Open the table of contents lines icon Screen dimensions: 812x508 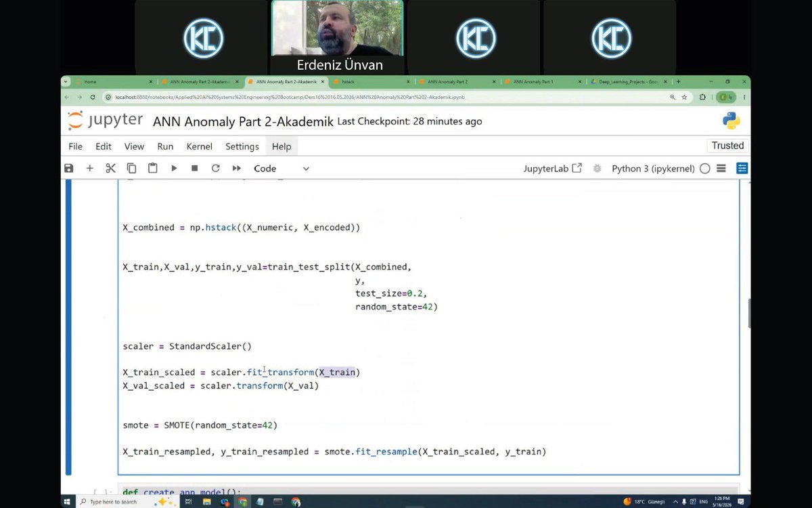pyautogui.click(x=721, y=169)
